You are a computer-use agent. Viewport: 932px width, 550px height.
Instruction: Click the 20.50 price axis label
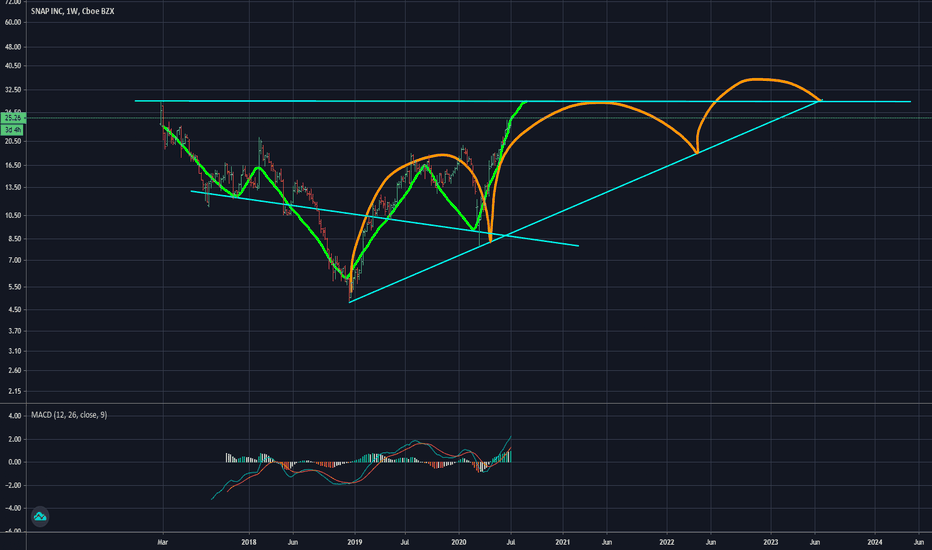[x=12, y=142]
